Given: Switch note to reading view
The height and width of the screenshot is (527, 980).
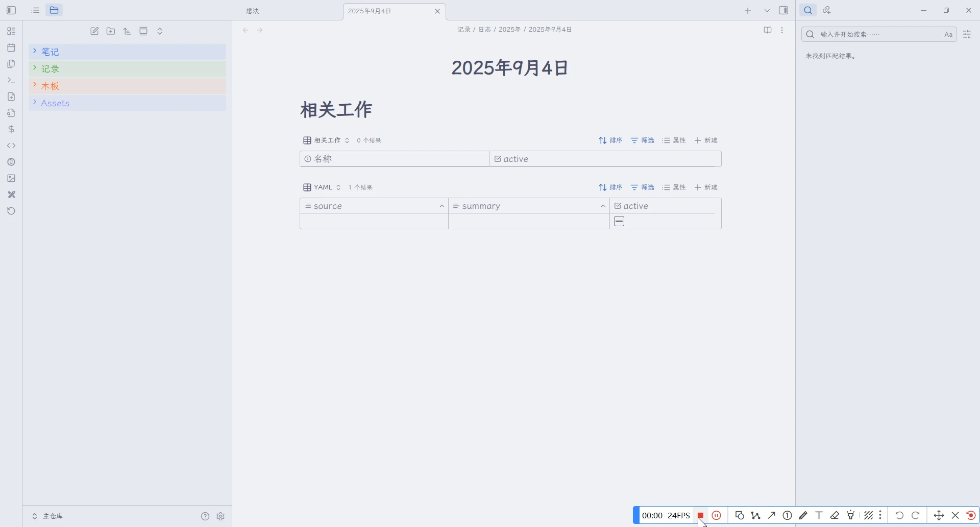Looking at the screenshot, I should click(x=767, y=30).
